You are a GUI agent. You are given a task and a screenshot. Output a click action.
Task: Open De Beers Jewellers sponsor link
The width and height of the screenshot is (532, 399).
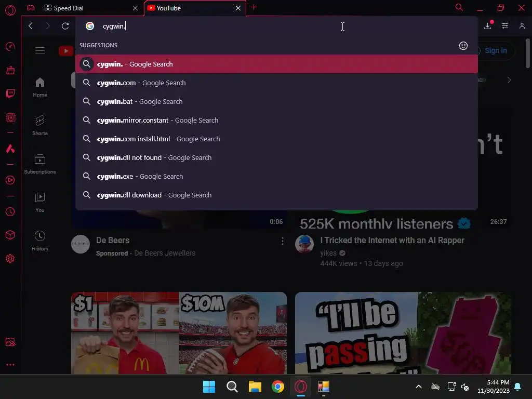(165, 253)
